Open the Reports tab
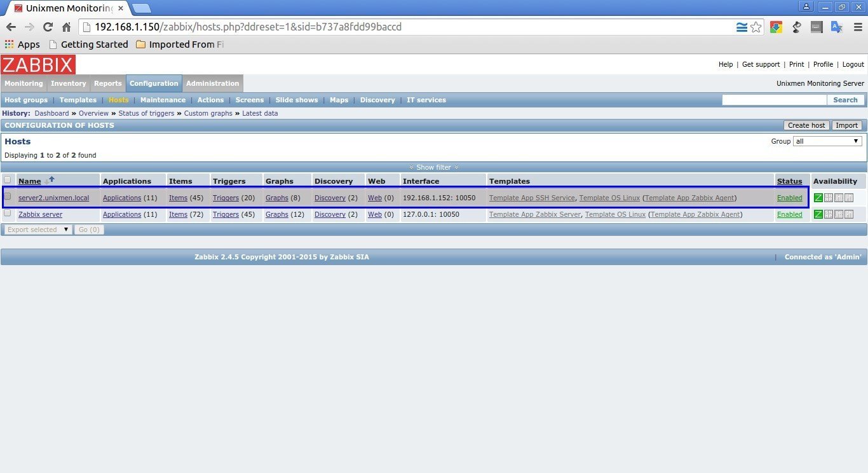868x473 pixels. click(108, 83)
